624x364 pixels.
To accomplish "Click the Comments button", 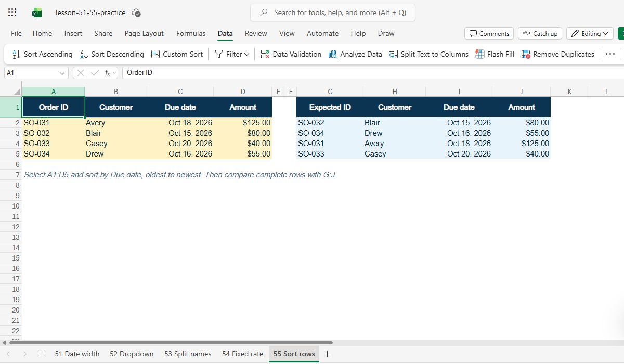I will [x=489, y=33].
